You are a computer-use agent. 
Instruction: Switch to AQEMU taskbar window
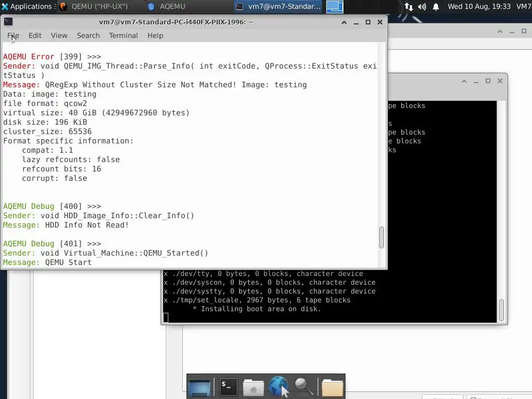coord(168,6)
